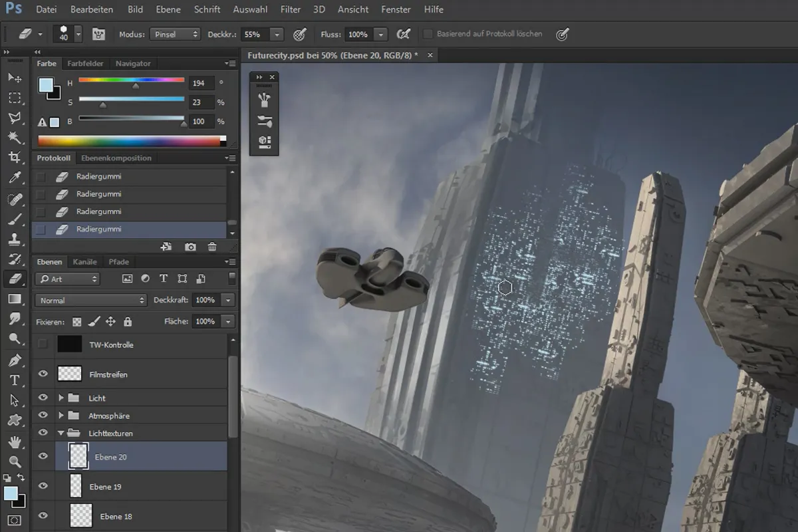Select the History Brush tool
The image size is (798, 532).
14,259
